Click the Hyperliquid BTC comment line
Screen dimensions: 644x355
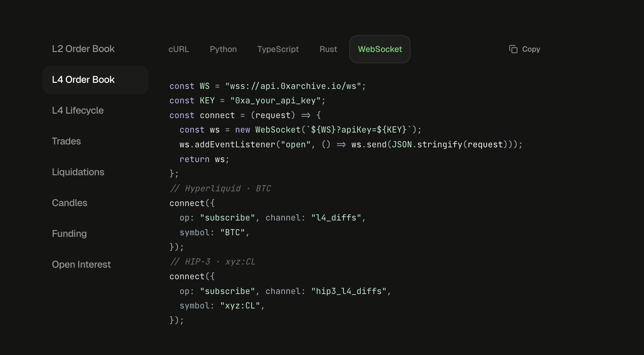[x=220, y=188]
